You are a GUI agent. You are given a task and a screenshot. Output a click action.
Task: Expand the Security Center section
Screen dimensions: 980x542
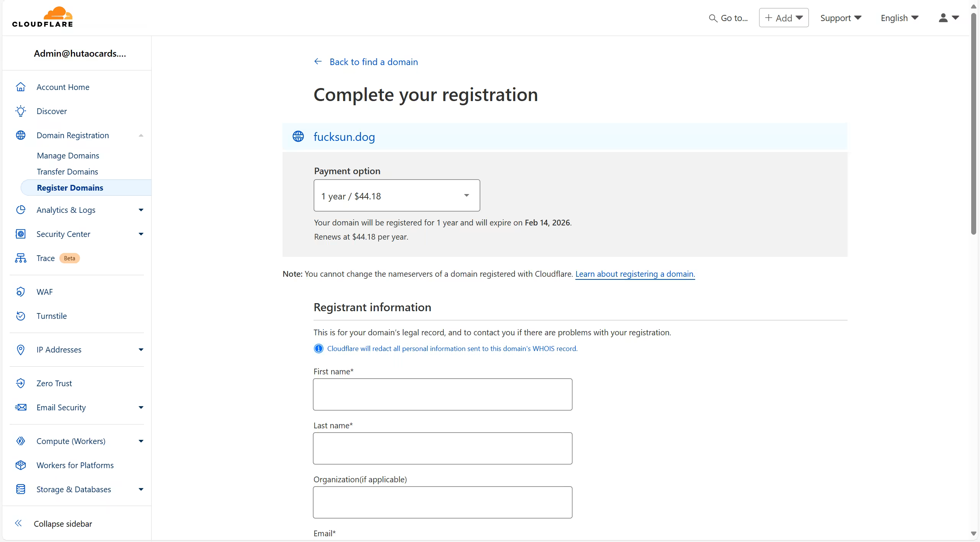[141, 234]
